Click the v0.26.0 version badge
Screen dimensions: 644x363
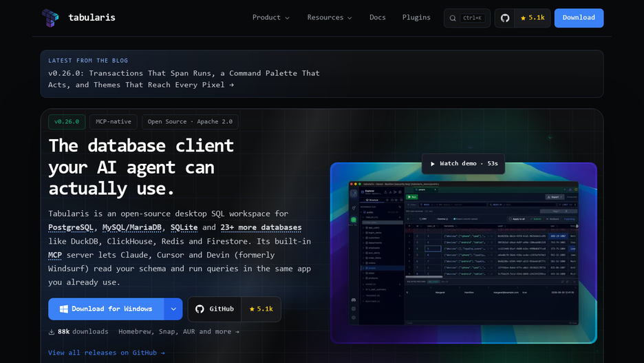[x=67, y=122]
